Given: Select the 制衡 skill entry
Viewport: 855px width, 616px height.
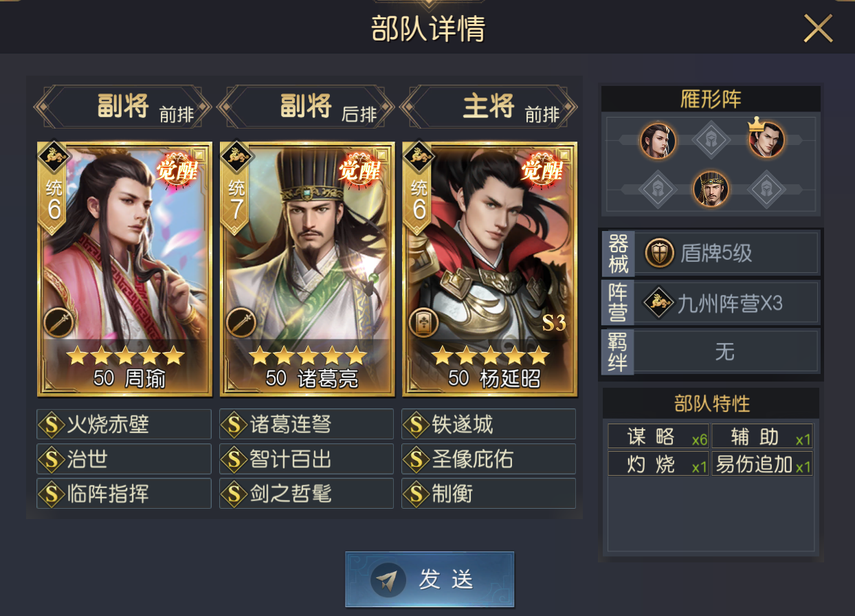Looking at the screenshot, I should coord(489,493).
